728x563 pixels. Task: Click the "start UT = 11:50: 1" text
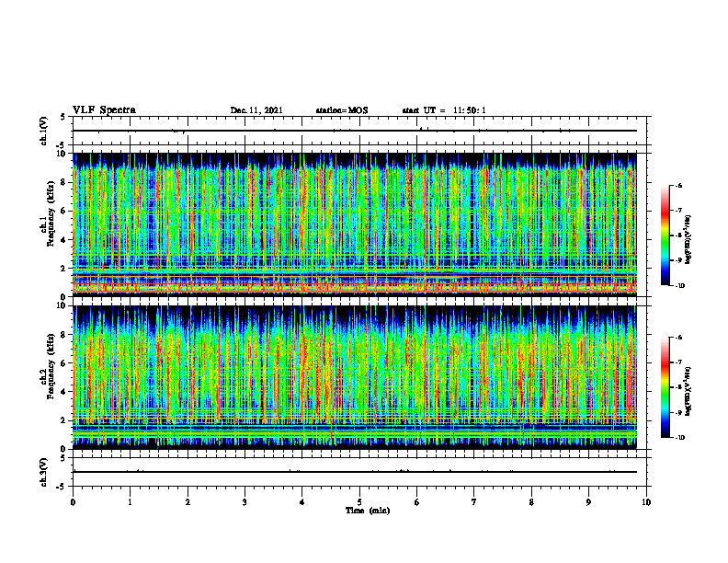[x=444, y=110]
